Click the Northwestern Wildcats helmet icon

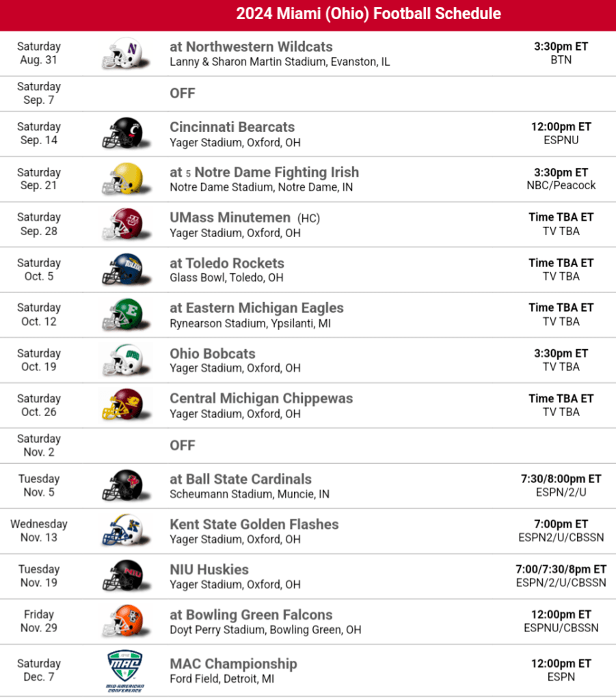[122, 53]
